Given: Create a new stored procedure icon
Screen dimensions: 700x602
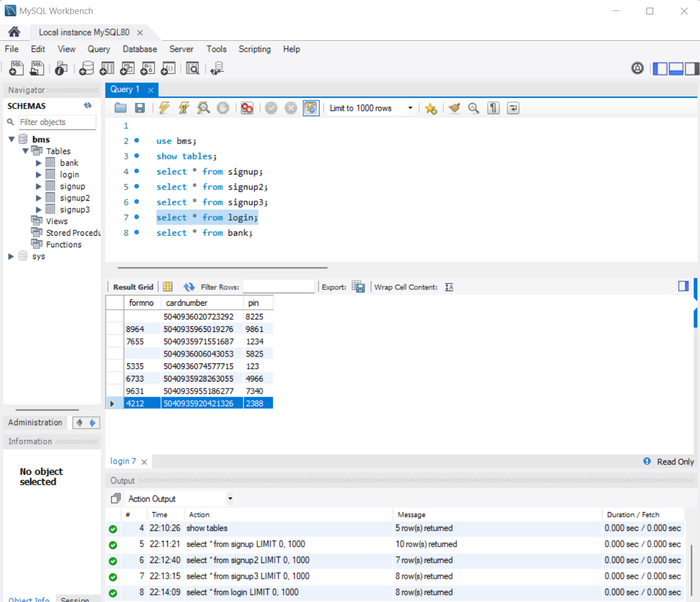Looking at the screenshot, I should 148,68.
